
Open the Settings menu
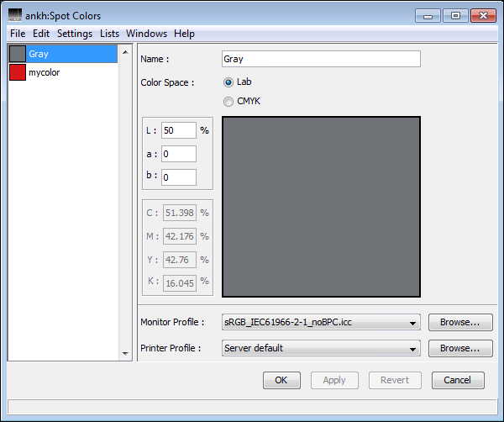(75, 34)
